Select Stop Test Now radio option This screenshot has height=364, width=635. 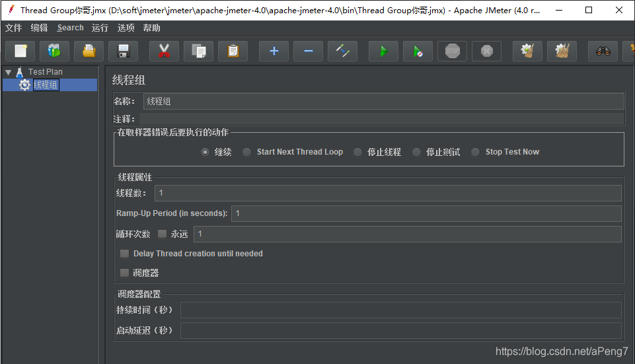pyautogui.click(x=476, y=152)
